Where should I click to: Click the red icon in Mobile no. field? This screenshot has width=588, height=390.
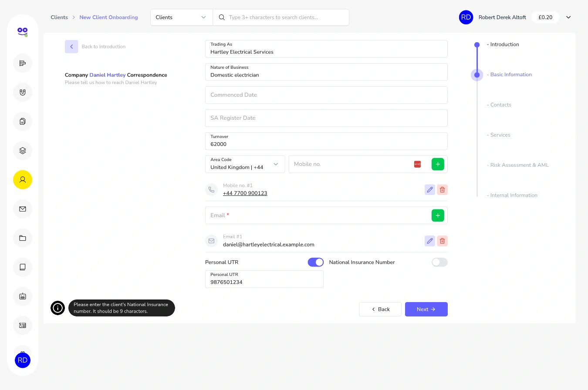(417, 164)
